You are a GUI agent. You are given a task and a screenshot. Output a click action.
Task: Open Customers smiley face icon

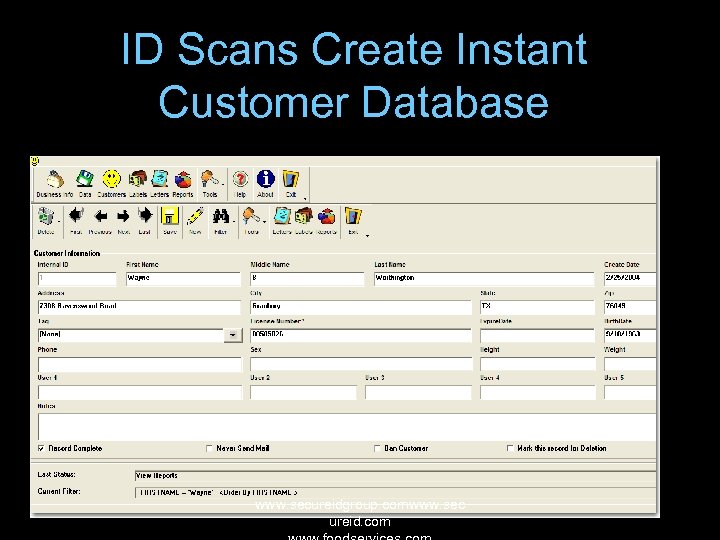tap(112, 184)
